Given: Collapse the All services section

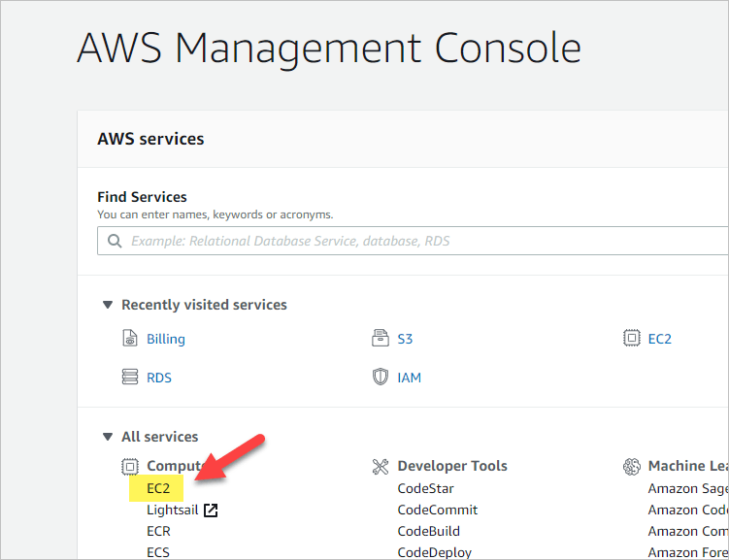Looking at the screenshot, I should [108, 437].
